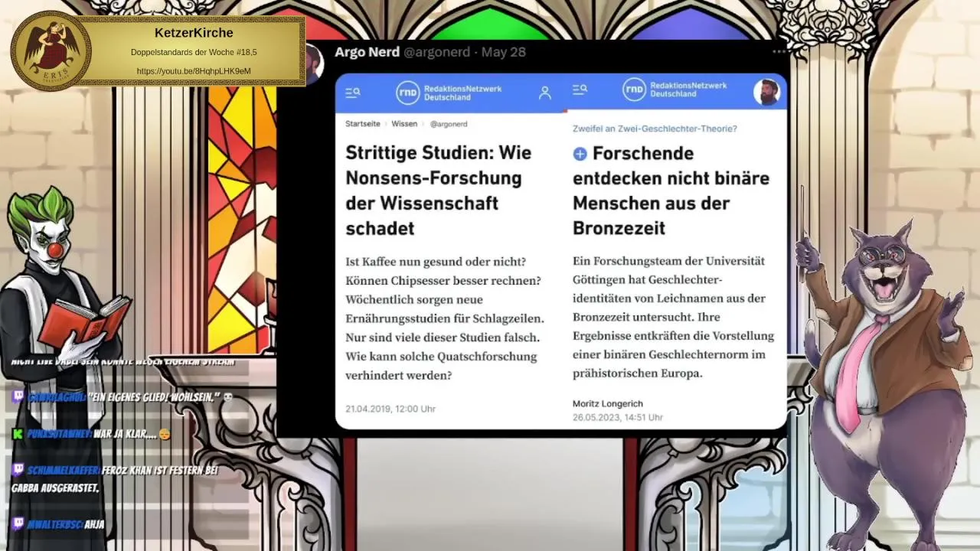Click the Twitch icon beside the Schimmelkaefer message
Screen dimensions: 980x551
point(18,470)
